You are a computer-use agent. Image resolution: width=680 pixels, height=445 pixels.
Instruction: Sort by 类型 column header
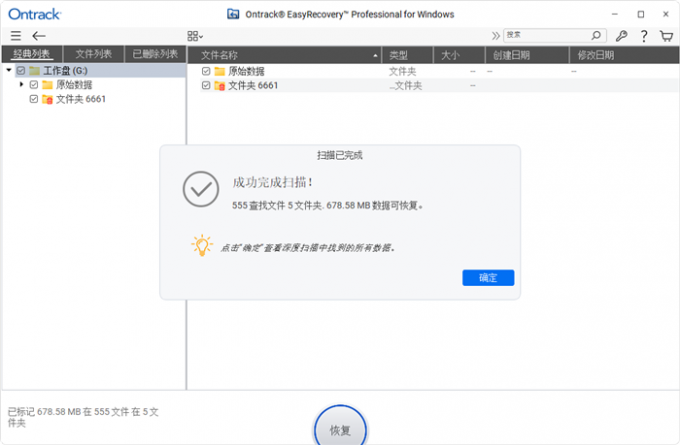click(407, 55)
